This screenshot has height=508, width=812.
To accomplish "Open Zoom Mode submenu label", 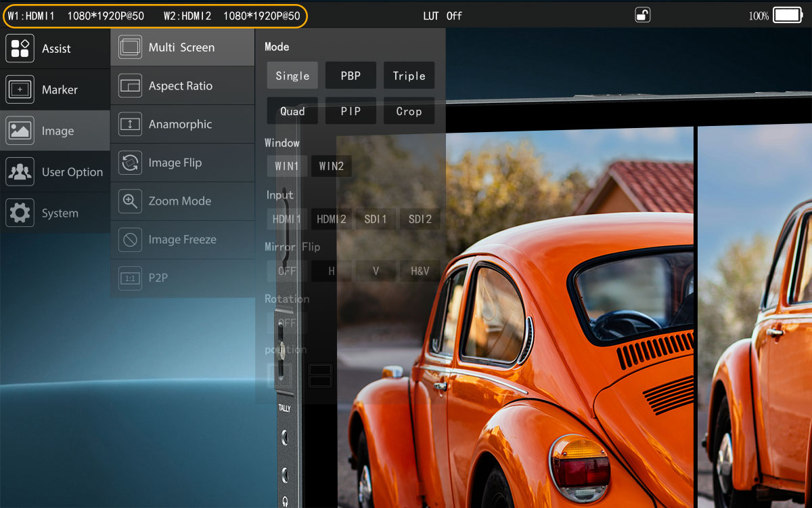I will pos(180,201).
